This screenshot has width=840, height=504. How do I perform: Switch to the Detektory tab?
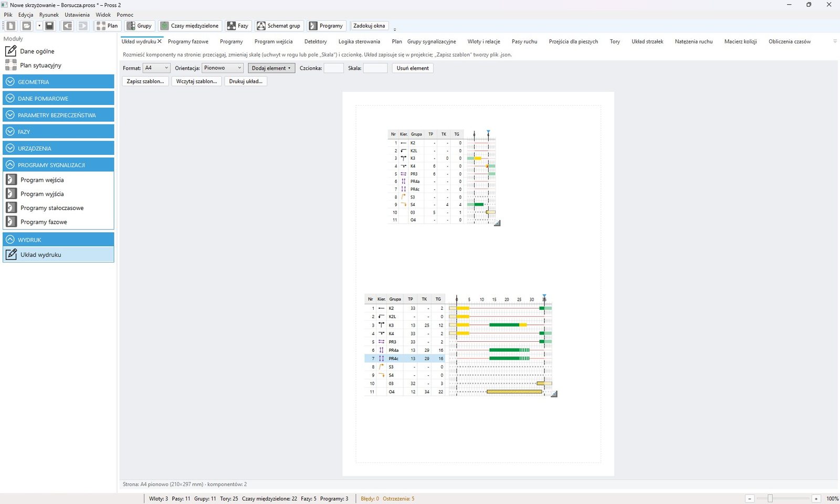tap(316, 41)
